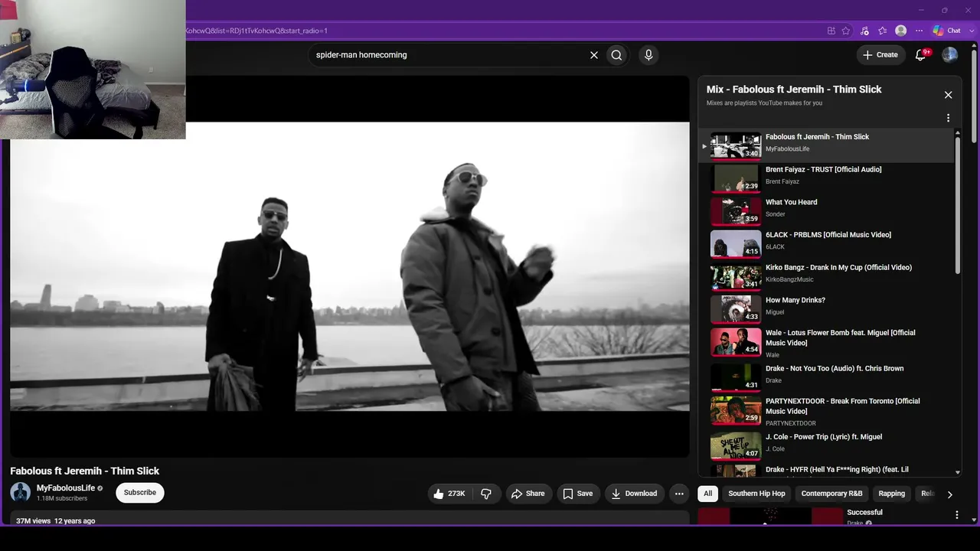The image size is (980, 551).
Task: Play Kirko Bangz - Drank In My Cup
Action: coord(828,275)
